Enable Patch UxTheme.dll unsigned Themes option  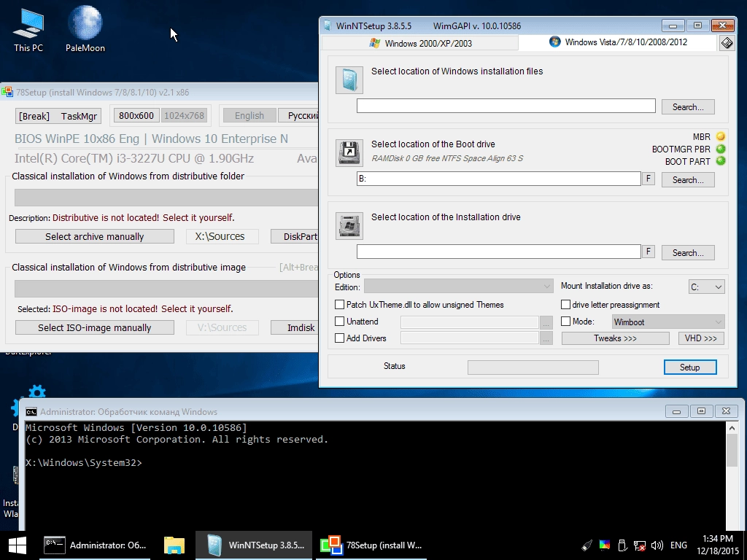click(340, 304)
